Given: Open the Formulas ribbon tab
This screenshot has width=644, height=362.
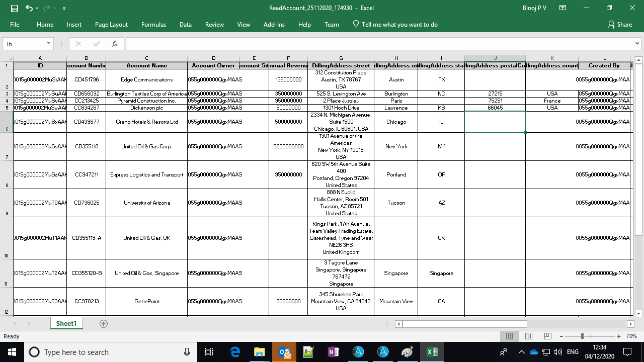Looking at the screenshot, I should (153, 25).
